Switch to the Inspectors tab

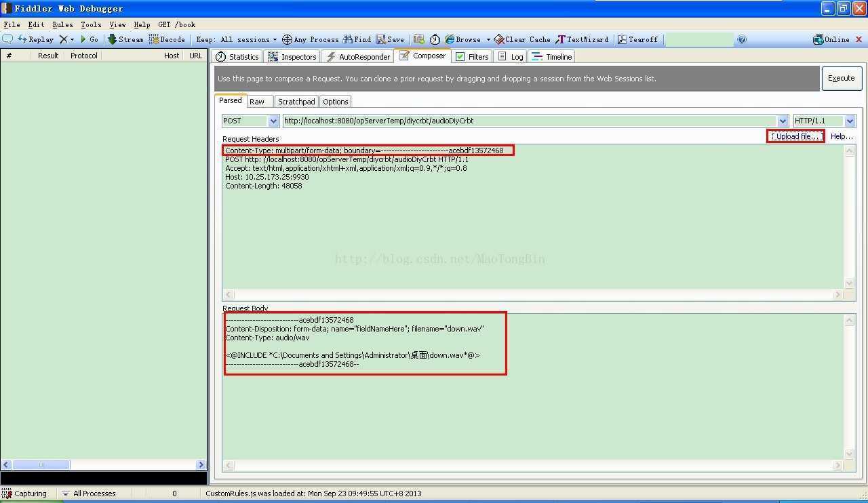[x=292, y=57]
